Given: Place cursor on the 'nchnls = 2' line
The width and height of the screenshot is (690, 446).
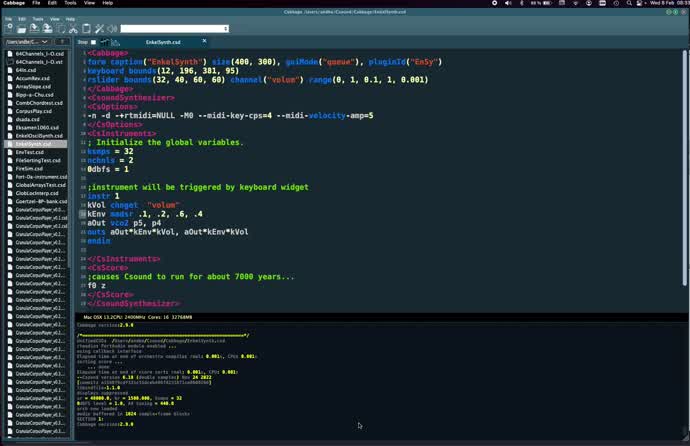Looking at the screenshot, I should tap(110, 160).
